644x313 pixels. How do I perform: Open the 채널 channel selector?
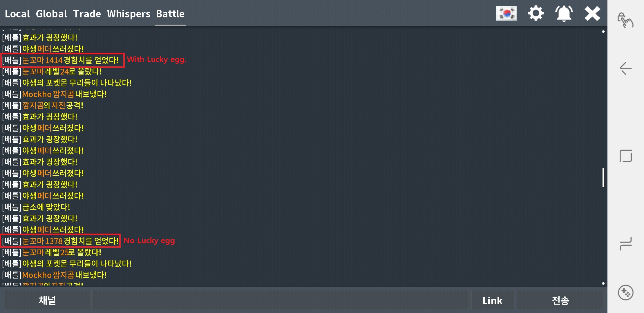(x=47, y=300)
